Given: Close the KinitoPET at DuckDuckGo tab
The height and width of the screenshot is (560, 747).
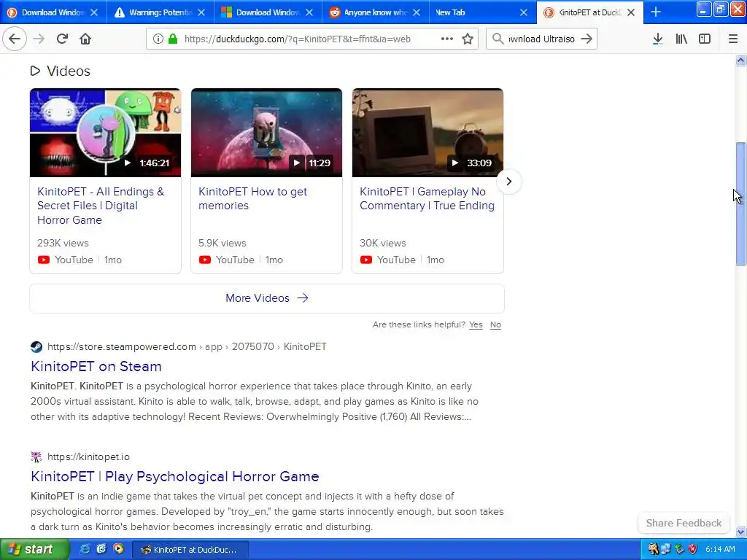Looking at the screenshot, I should (631, 12).
